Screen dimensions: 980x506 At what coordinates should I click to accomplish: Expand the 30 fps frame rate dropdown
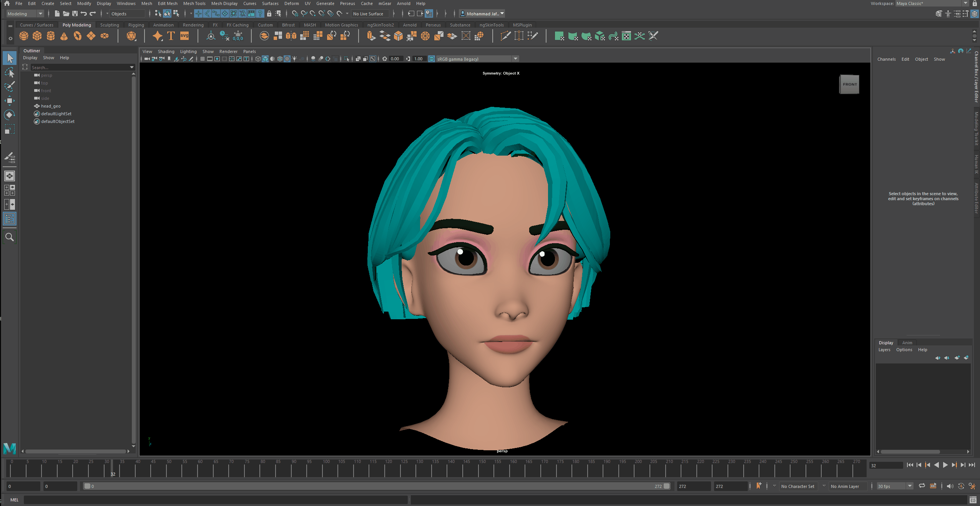(910, 486)
